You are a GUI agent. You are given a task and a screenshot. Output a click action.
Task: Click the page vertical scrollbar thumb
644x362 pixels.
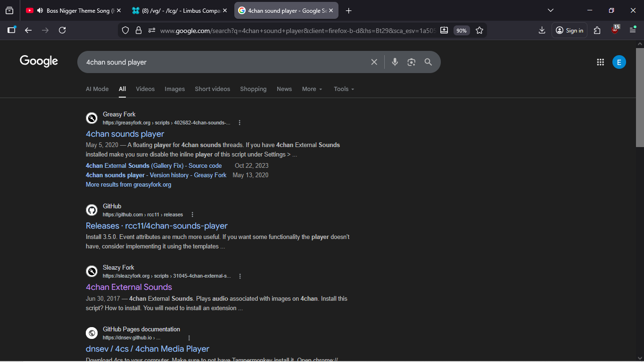click(640, 98)
